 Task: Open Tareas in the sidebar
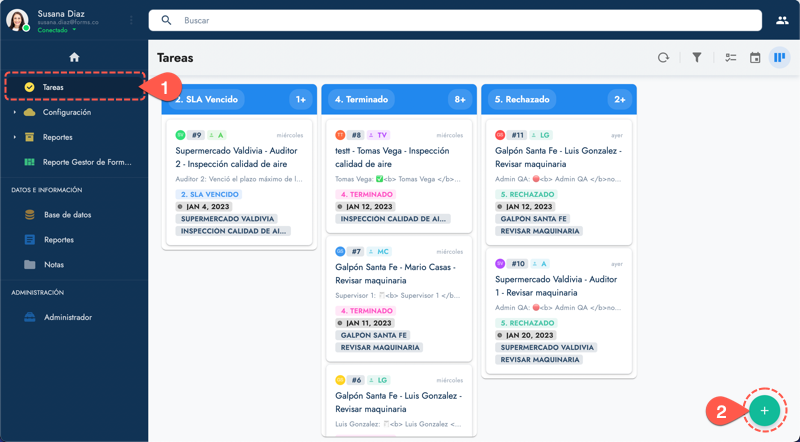53,87
